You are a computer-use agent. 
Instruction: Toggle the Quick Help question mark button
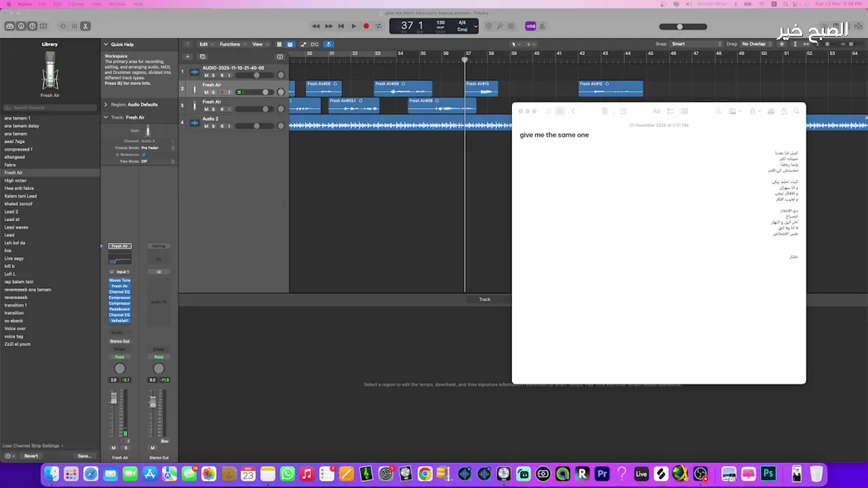[32, 26]
